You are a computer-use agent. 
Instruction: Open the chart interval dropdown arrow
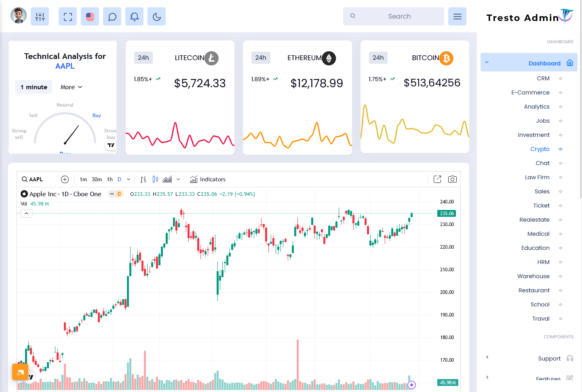click(129, 179)
